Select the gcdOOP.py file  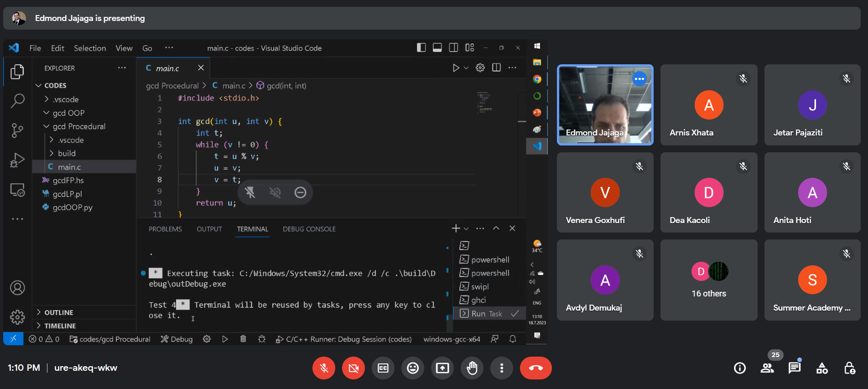pos(72,207)
